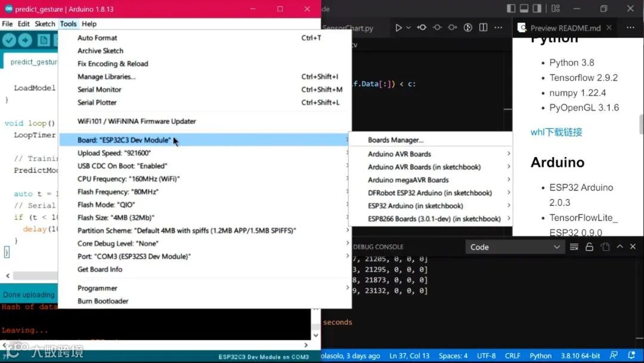Select Auto Format in Tools menu
Screen dimensions: 644x363
click(205, 38)
